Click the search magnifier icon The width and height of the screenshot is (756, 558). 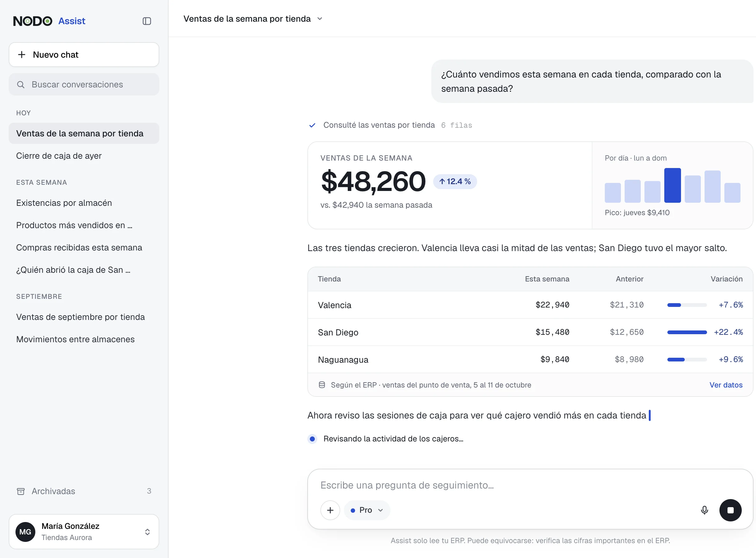[x=21, y=84]
